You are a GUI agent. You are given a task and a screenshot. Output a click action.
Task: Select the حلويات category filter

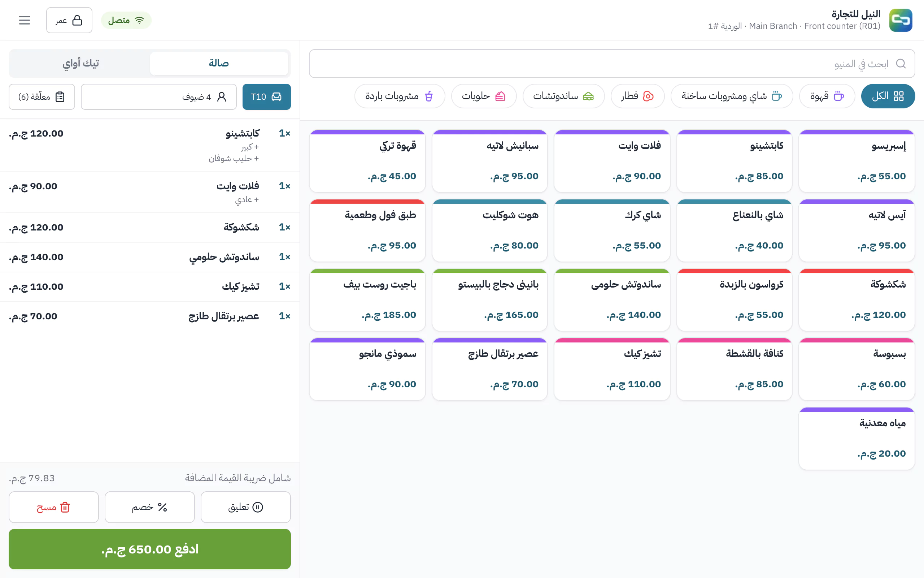click(x=483, y=96)
